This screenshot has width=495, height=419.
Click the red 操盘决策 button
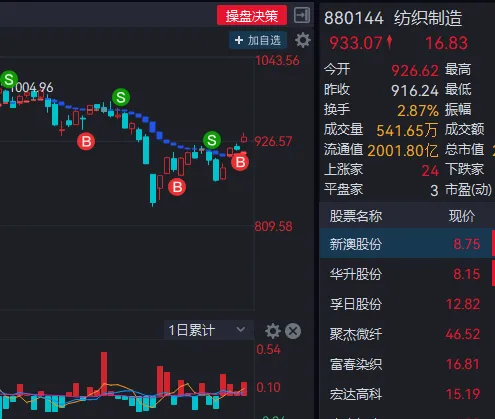click(x=252, y=15)
